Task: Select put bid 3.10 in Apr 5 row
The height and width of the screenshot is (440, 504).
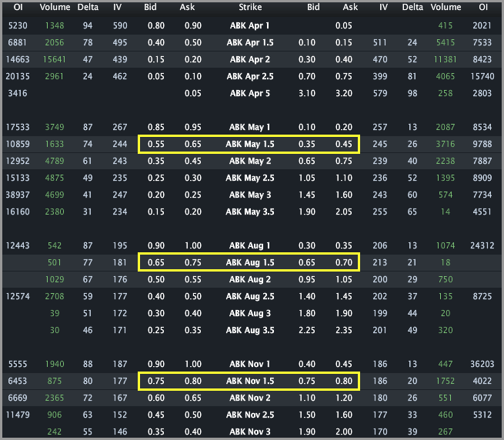Action: pos(307,94)
